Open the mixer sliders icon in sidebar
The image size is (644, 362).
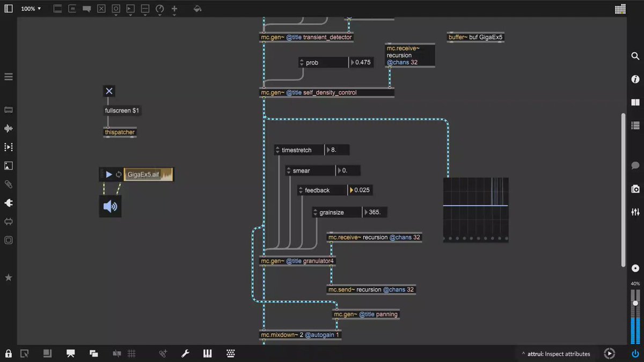635,212
